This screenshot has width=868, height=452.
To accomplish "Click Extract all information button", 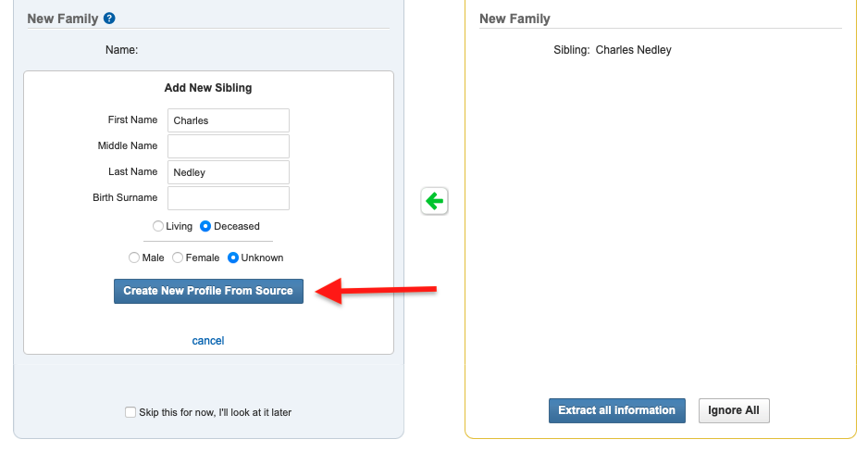I will tap(616, 410).
